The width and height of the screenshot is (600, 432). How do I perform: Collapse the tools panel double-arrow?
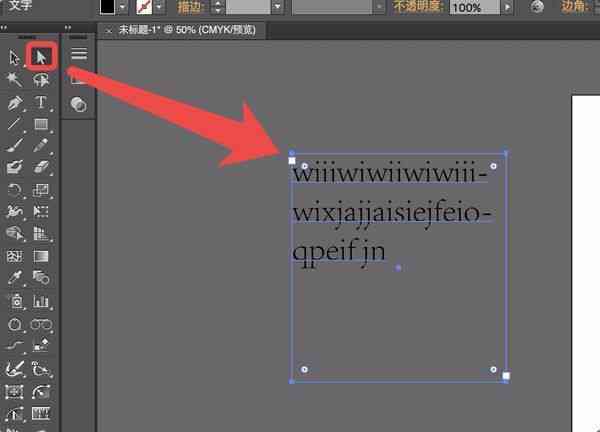click(x=4, y=28)
